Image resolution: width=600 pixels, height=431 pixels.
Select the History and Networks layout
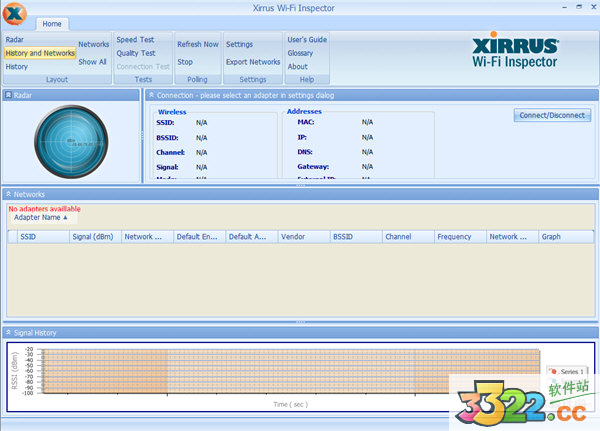click(x=39, y=53)
